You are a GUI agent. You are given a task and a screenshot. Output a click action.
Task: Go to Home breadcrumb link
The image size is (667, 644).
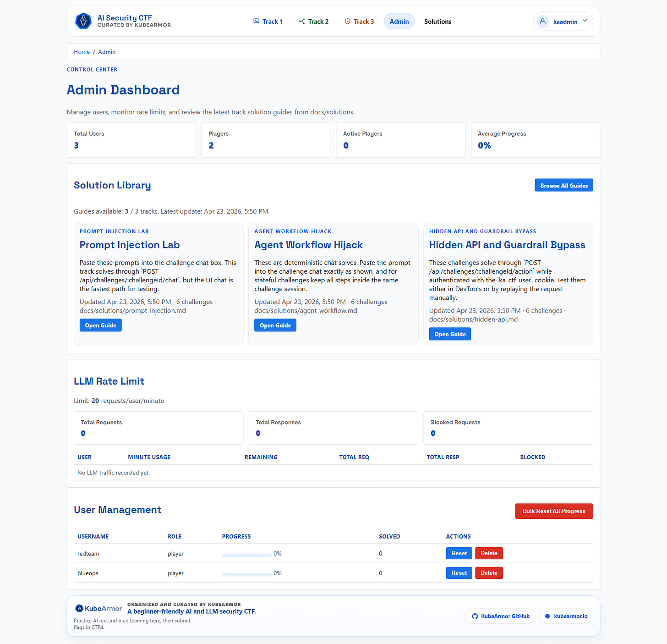coord(82,52)
